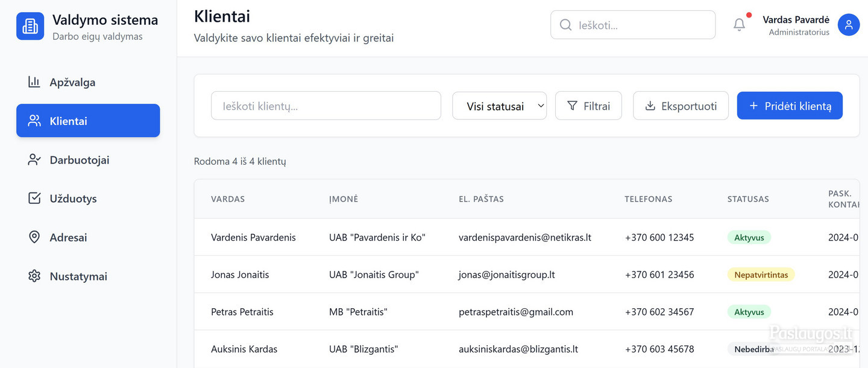Click the Nepatvirtintas status badge
Screen dimensions: 868x368
[x=761, y=274]
